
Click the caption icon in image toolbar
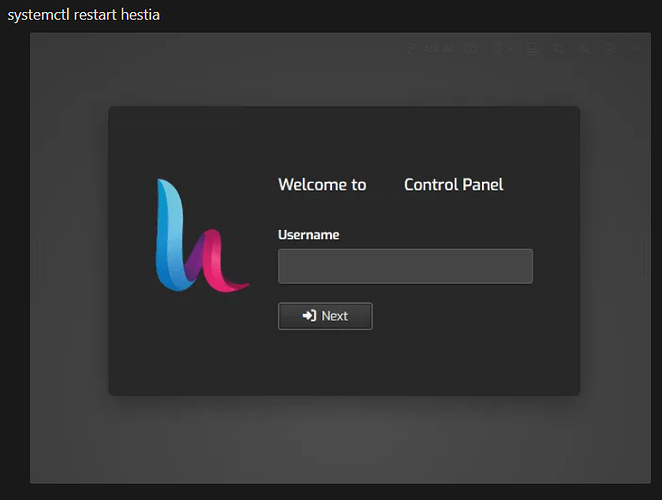[532, 49]
